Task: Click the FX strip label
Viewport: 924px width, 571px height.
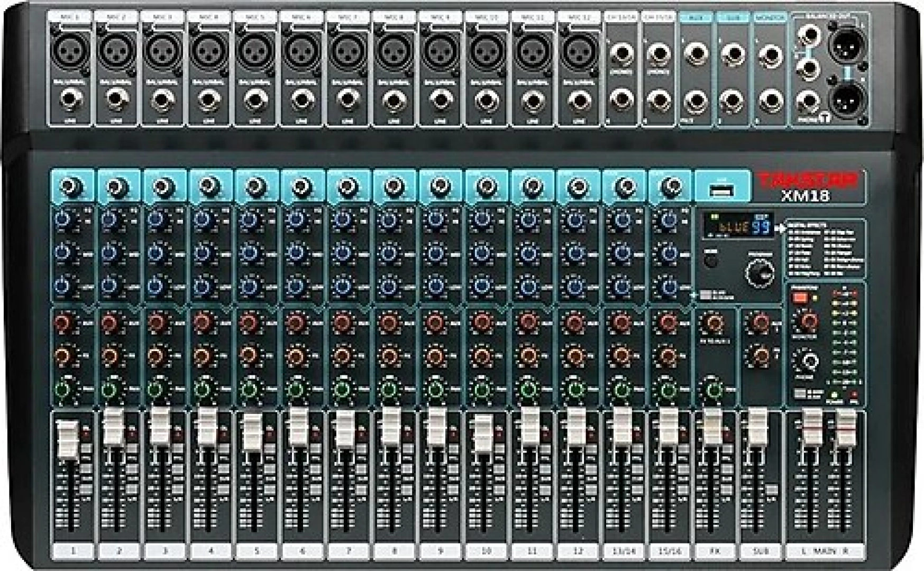Action: (x=715, y=551)
